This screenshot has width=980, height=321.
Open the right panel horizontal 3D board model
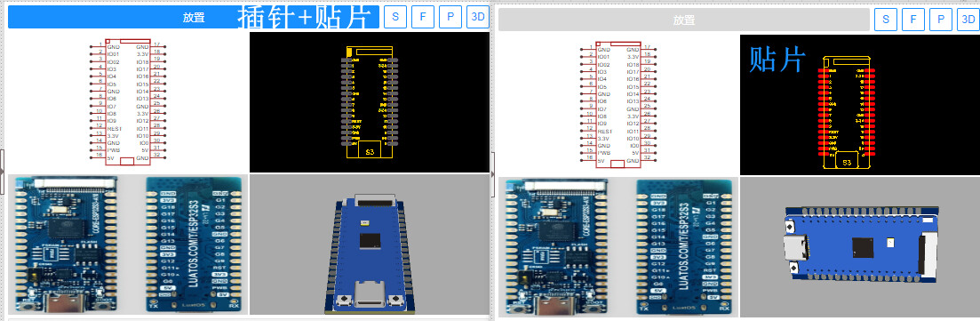click(x=860, y=247)
